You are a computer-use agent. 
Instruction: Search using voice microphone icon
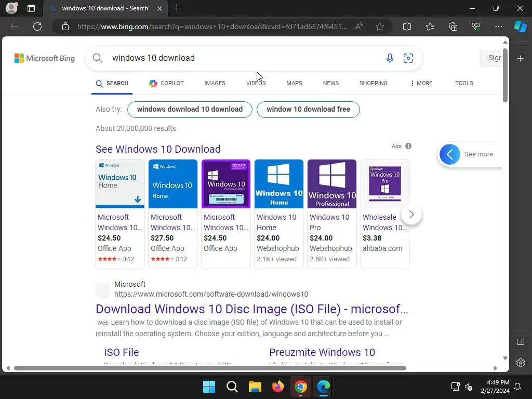coord(390,58)
